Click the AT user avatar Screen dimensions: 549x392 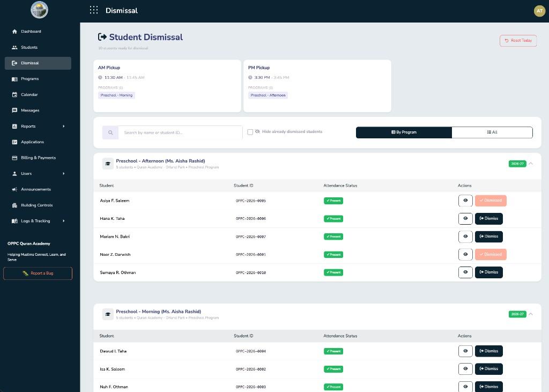539,11
